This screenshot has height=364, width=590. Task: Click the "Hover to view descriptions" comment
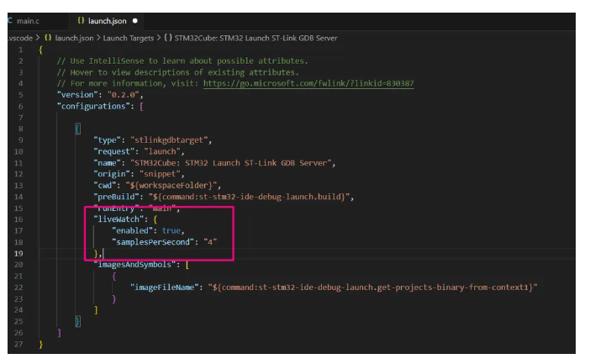tap(178, 72)
